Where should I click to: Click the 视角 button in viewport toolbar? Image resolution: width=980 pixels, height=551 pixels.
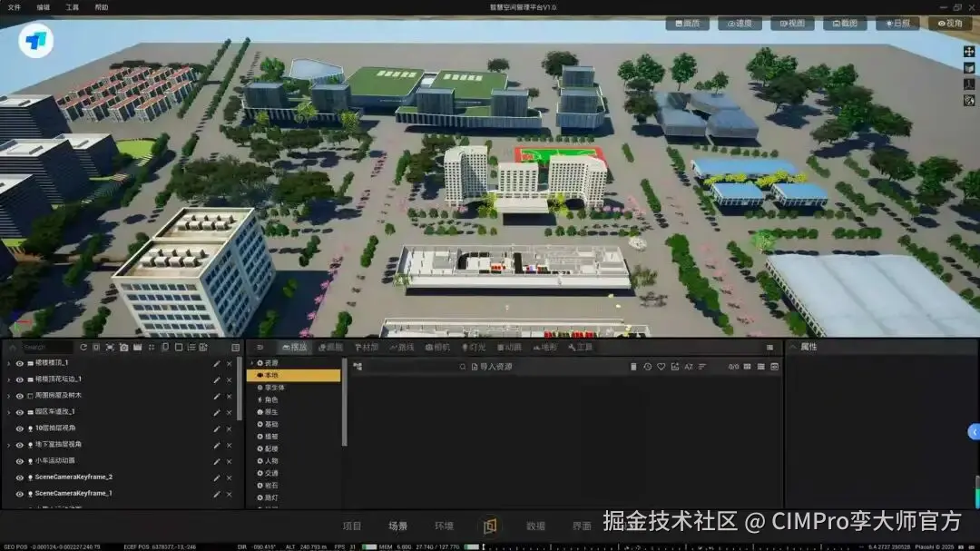point(949,23)
